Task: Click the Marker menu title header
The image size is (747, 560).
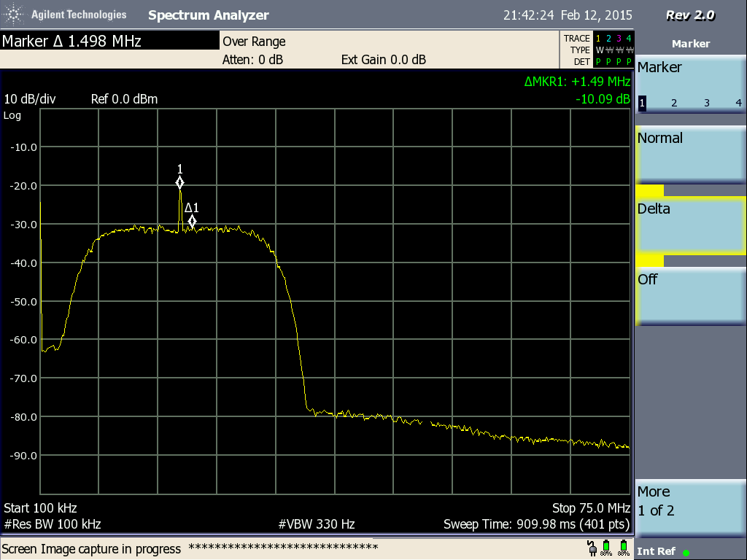Action: 690,44
